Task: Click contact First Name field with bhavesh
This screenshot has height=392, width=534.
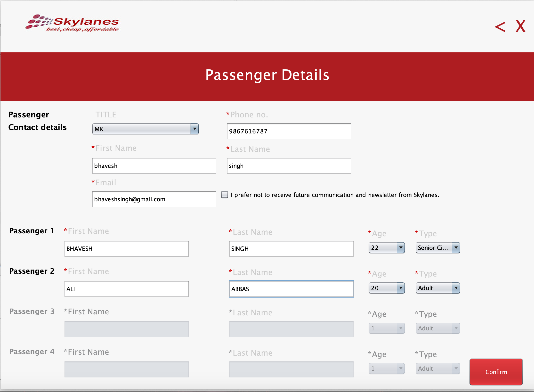Action: point(154,166)
